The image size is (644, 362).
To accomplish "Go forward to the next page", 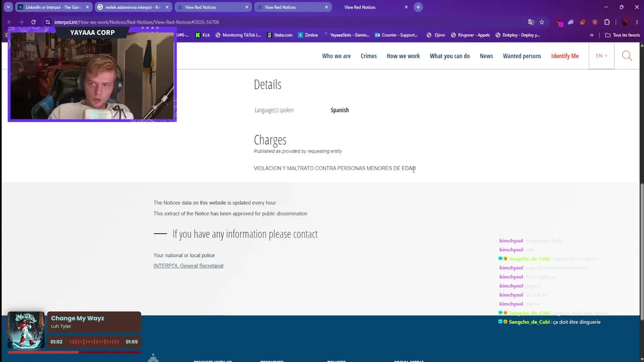I will tap(21, 22).
